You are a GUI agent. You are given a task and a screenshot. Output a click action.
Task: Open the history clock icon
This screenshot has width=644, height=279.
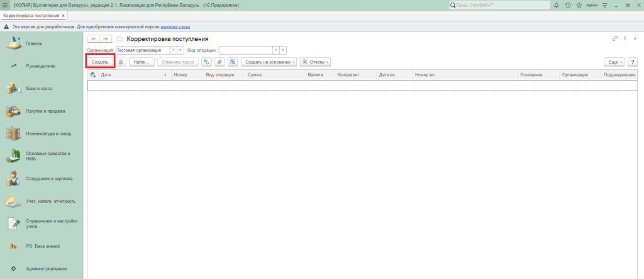567,5
